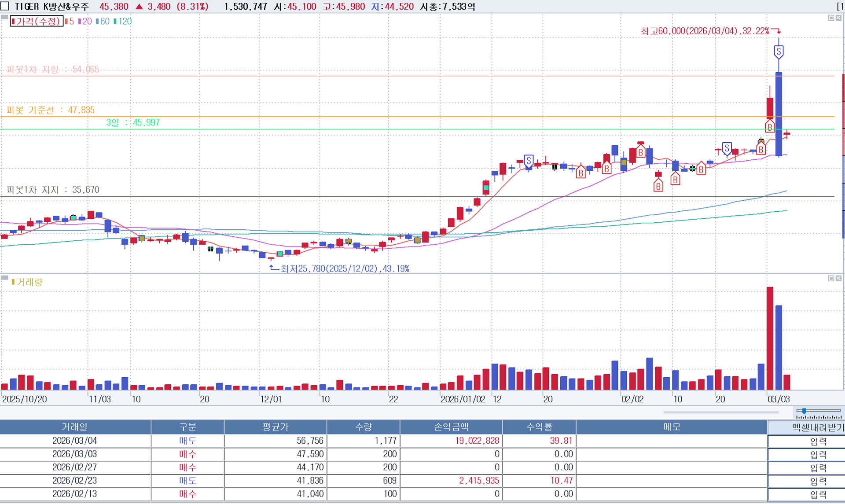Toggle the 5-day moving average legend
The width and height of the screenshot is (845, 504).
pyautogui.click(x=70, y=21)
